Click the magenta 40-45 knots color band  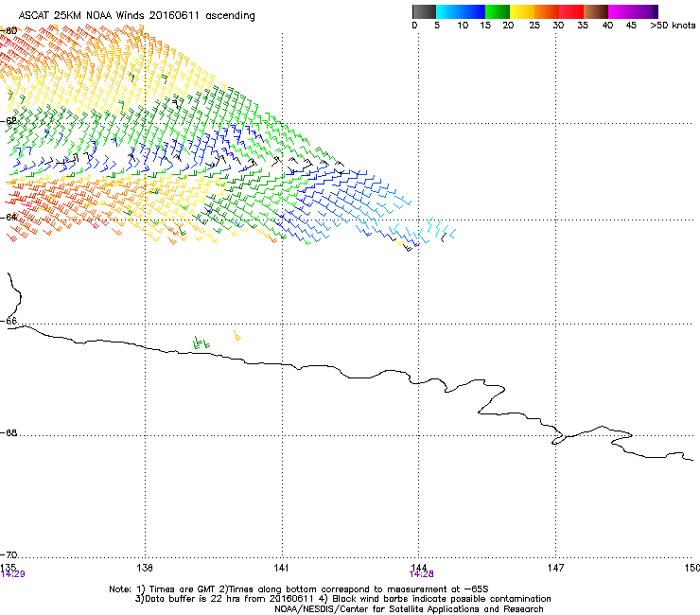coord(621,11)
